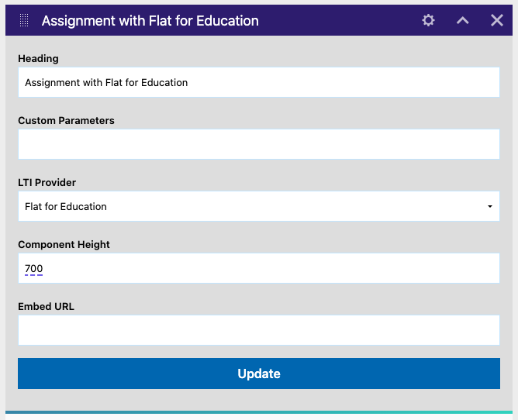Click the selected Flat for Education option text
The image size is (518, 420).
tap(66, 207)
